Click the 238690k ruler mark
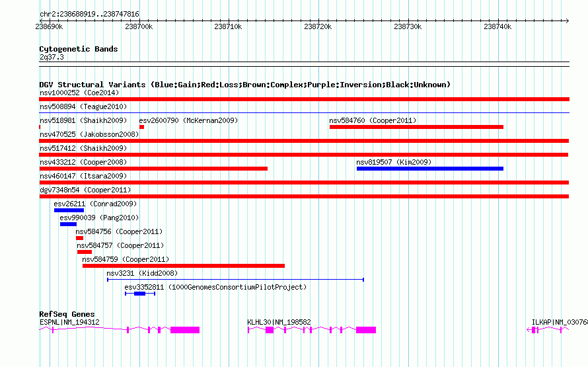 49,26
